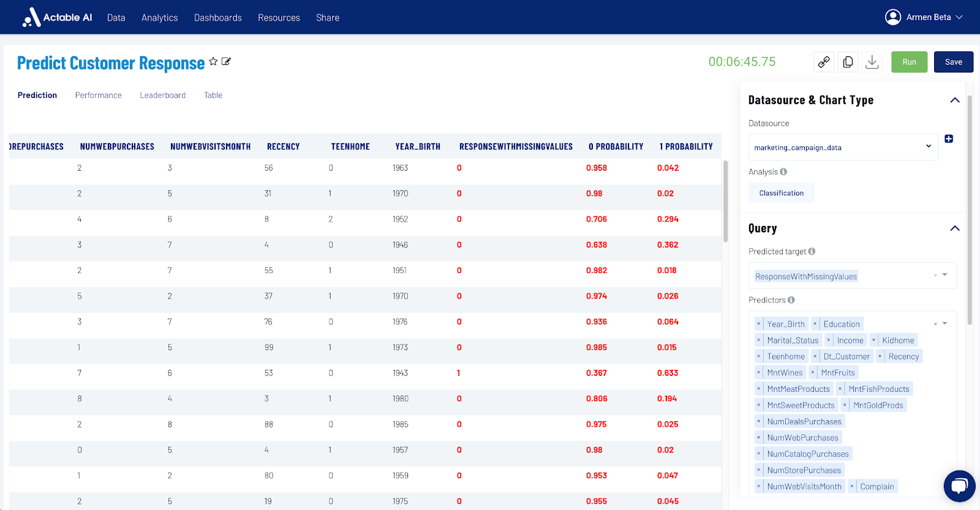Click the Predicted target info icon
Image resolution: width=980 pixels, height=510 pixels.
[812, 251]
